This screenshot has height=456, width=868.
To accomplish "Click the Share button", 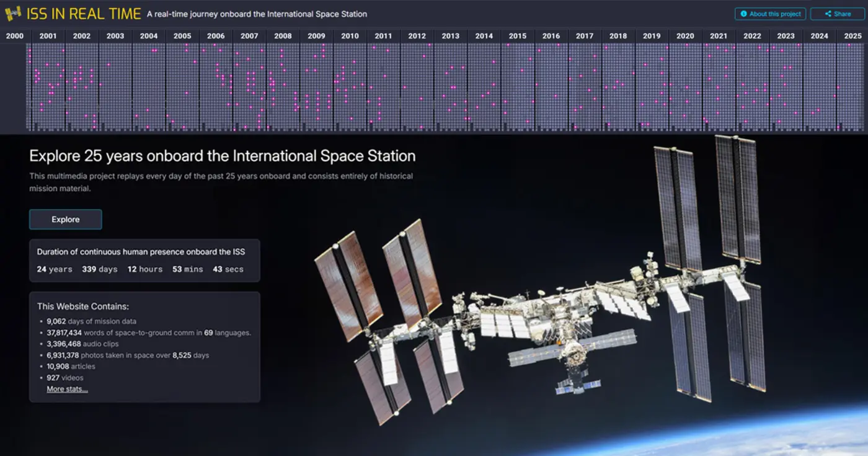I will click(836, 13).
